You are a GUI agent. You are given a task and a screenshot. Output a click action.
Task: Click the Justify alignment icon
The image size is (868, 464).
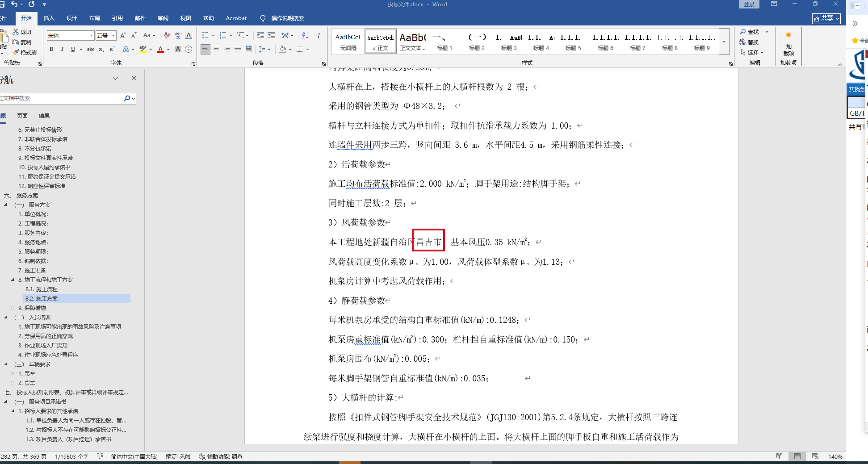pos(238,49)
